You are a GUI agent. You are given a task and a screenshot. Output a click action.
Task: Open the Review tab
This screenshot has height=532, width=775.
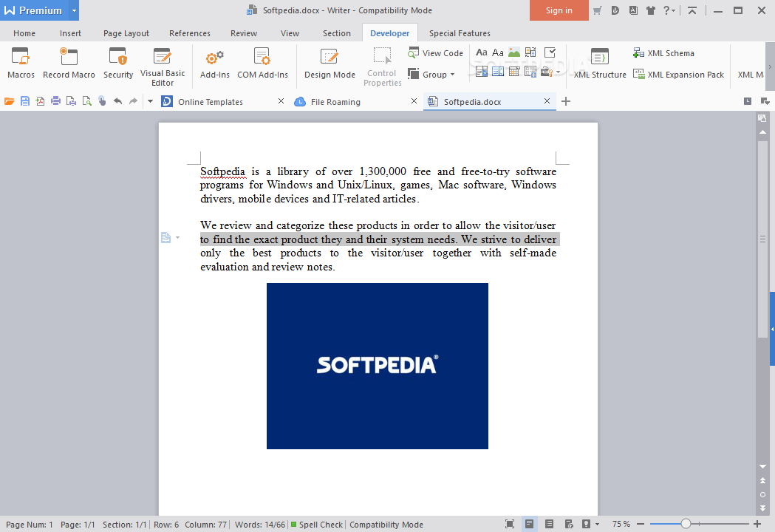point(244,33)
